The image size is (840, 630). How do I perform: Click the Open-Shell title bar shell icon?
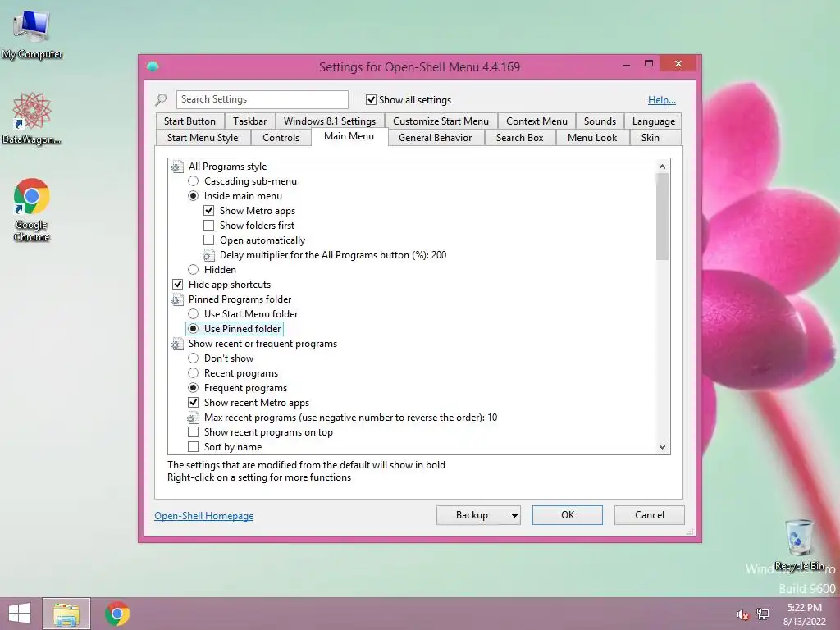tap(153, 66)
